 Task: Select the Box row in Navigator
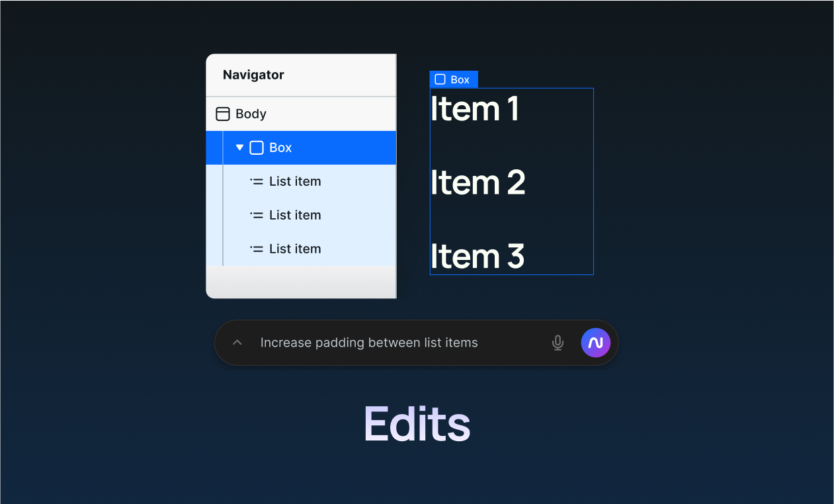click(x=301, y=147)
